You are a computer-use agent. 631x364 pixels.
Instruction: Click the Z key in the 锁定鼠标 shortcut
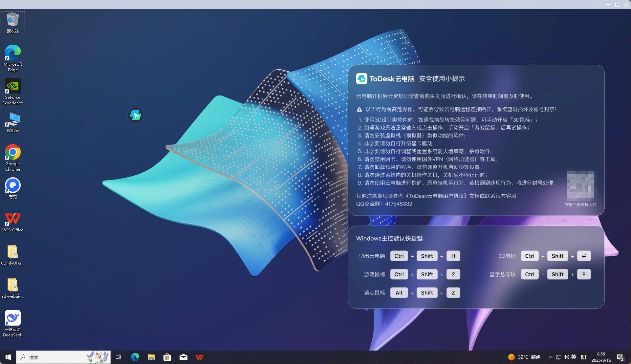pyautogui.click(x=453, y=293)
